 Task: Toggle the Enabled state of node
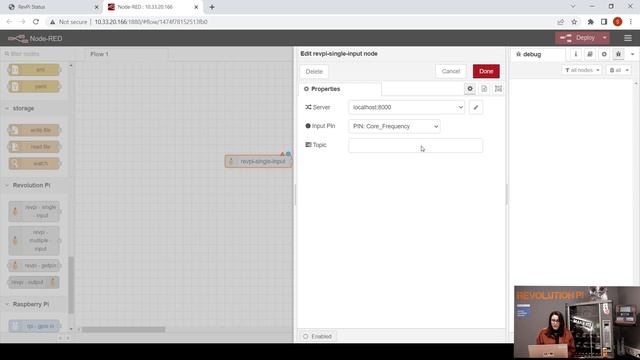(318, 336)
